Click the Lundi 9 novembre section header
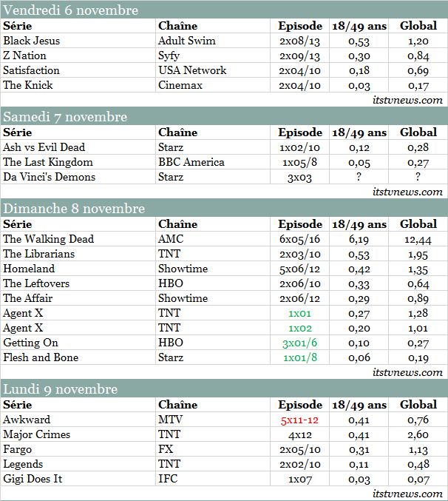This screenshot has width=448, height=501. pyautogui.click(x=60, y=389)
